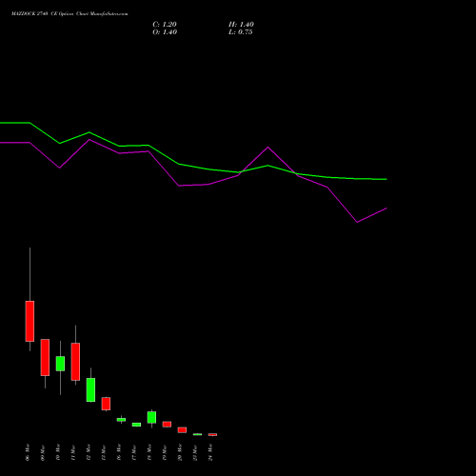Click the small green candlestick for 17 Mar

136,425
